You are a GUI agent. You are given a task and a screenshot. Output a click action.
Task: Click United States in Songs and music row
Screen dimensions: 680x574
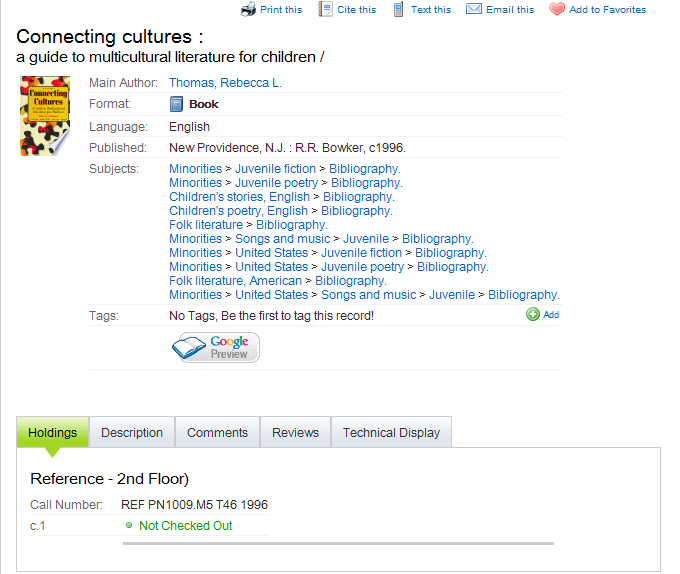(271, 295)
